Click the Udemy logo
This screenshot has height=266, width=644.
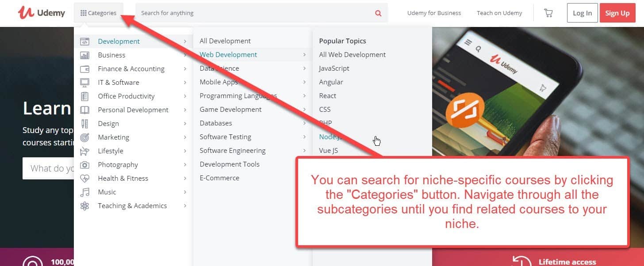[41, 12]
